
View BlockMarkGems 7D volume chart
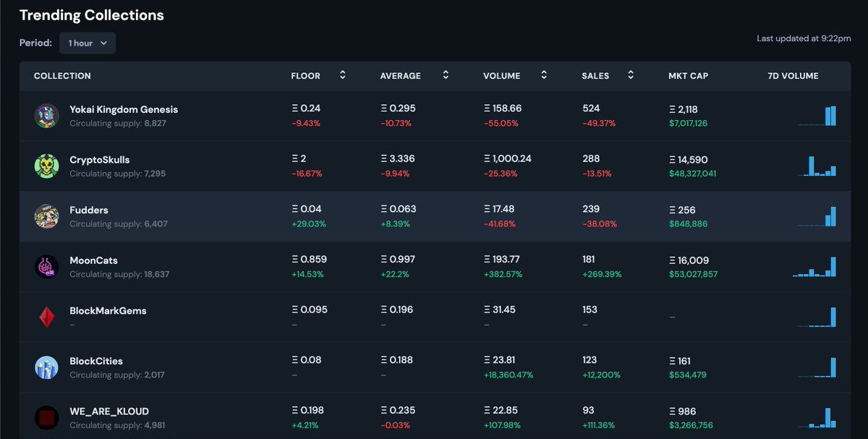(x=816, y=317)
